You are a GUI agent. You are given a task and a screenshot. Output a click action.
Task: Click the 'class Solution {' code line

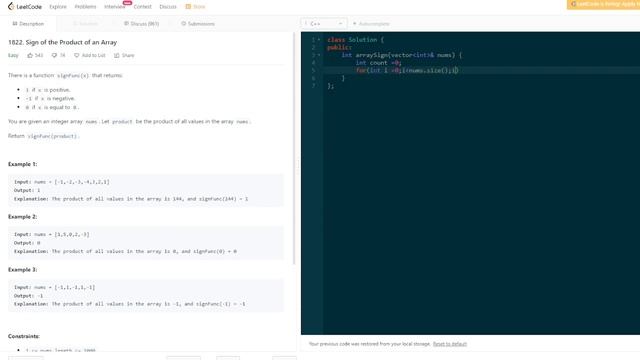(356, 40)
